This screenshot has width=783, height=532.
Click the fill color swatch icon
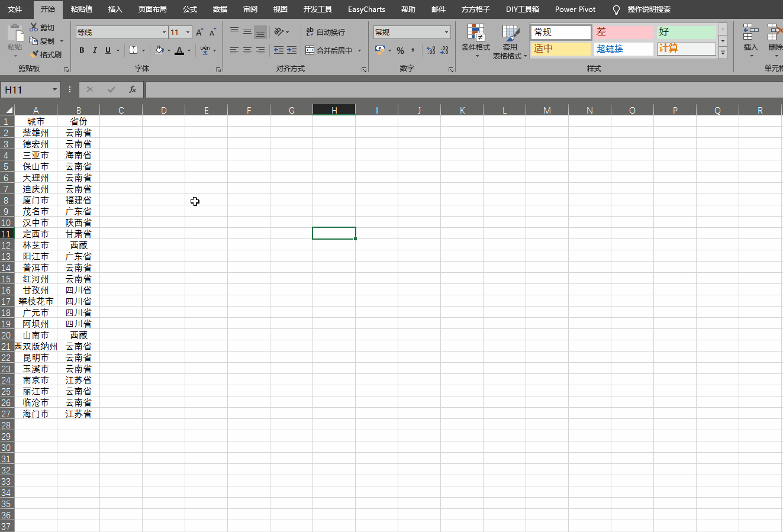160,50
